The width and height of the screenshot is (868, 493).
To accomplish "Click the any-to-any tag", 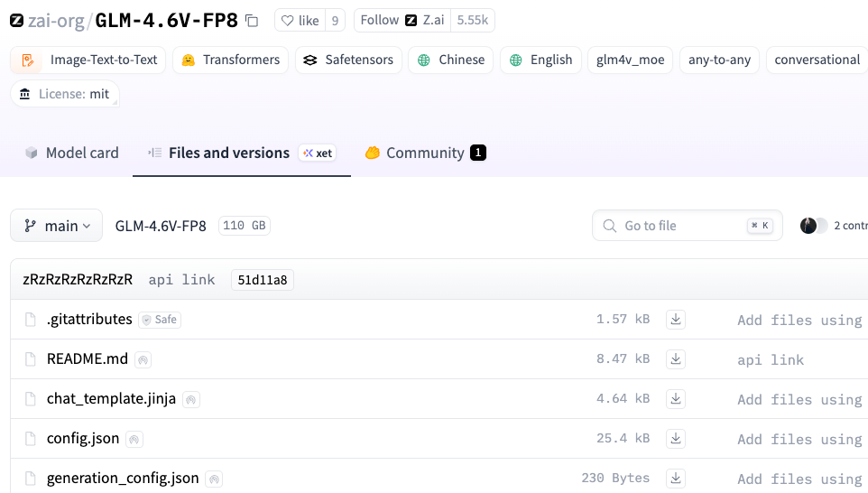I will point(719,60).
